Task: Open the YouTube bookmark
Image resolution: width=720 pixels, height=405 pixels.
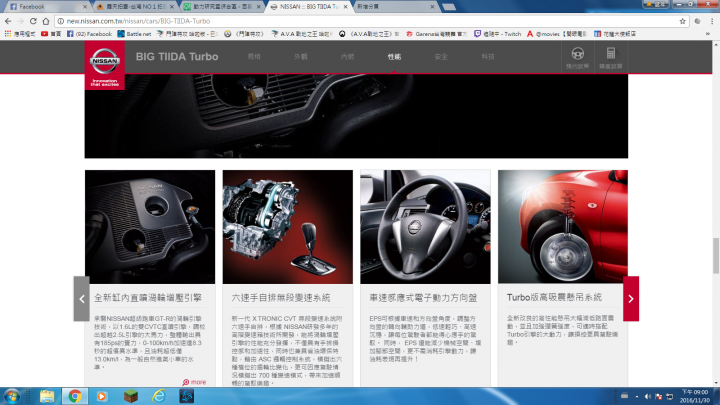Action: tap(51, 34)
